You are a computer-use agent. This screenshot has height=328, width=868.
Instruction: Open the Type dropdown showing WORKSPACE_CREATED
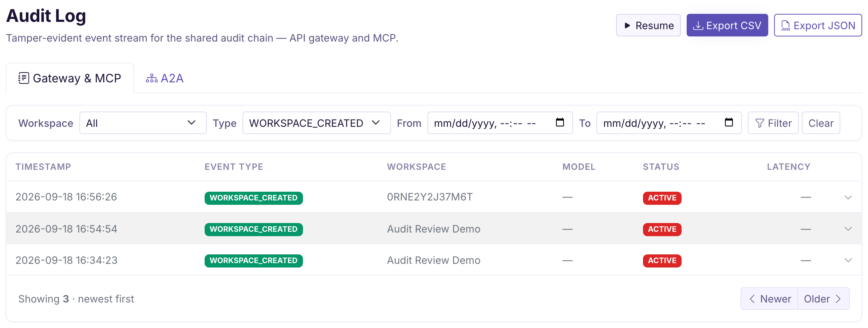pos(316,123)
